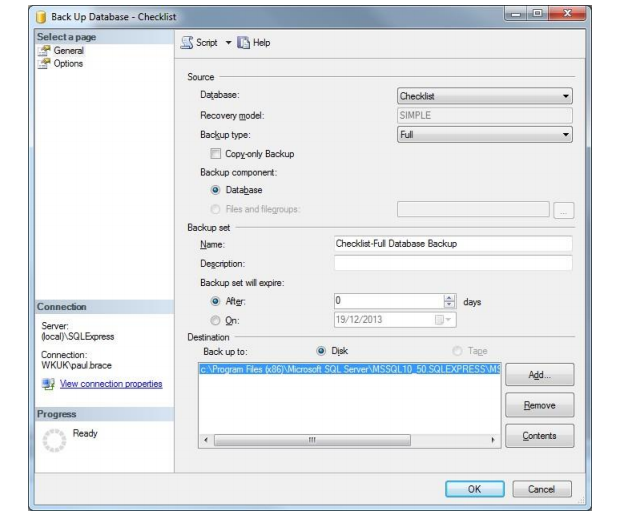Click the expiry date field 19/12/2013
The height and width of the screenshot is (520, 622).
pos(395,320)
